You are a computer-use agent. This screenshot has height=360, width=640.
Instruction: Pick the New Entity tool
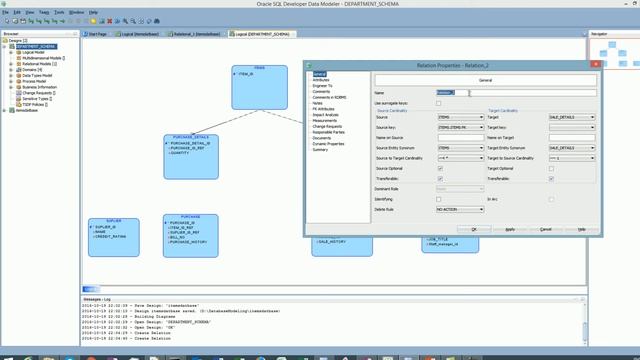(x=15, y=21)
